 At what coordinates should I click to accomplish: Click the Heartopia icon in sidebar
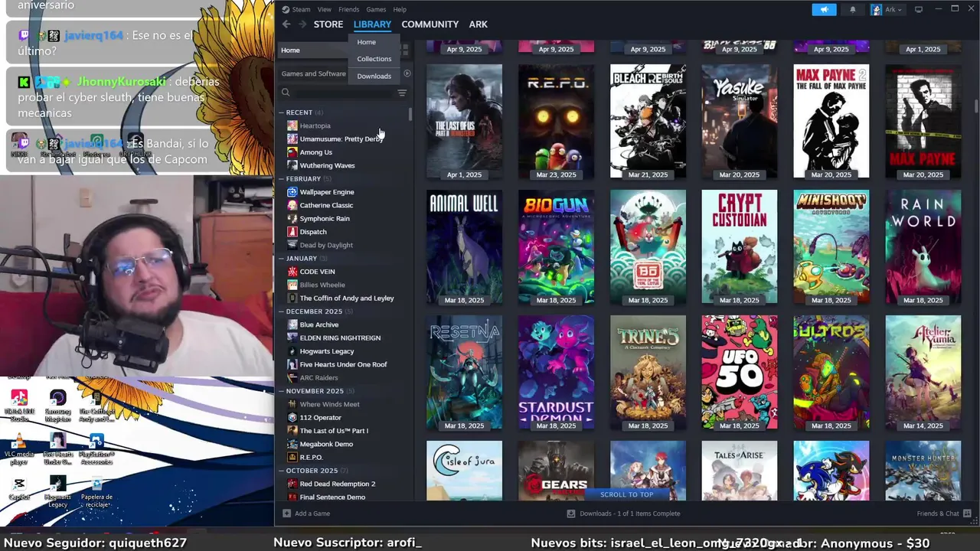(x=292, y=126)
